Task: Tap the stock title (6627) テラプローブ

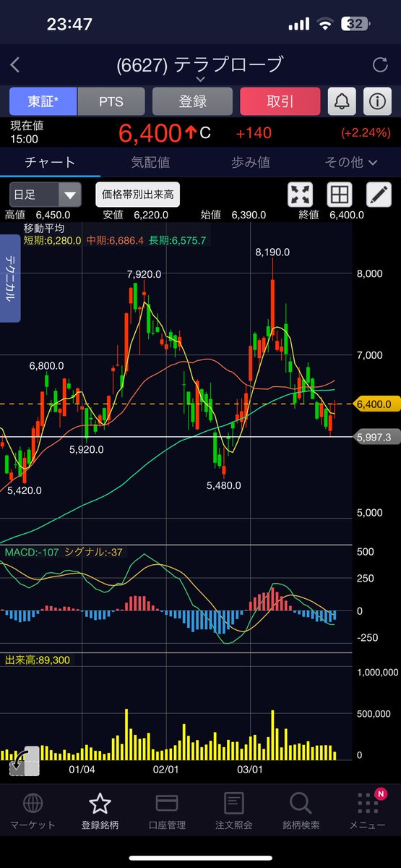Action: [x=200, y=64]
